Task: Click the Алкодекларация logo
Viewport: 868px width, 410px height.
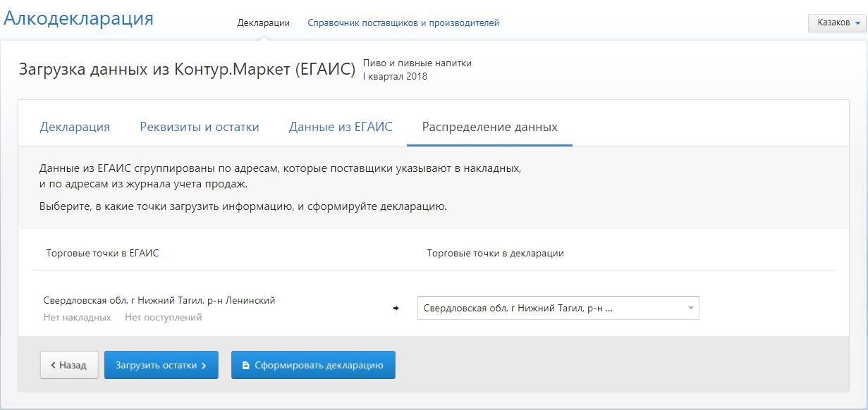Action: [78, 18]
